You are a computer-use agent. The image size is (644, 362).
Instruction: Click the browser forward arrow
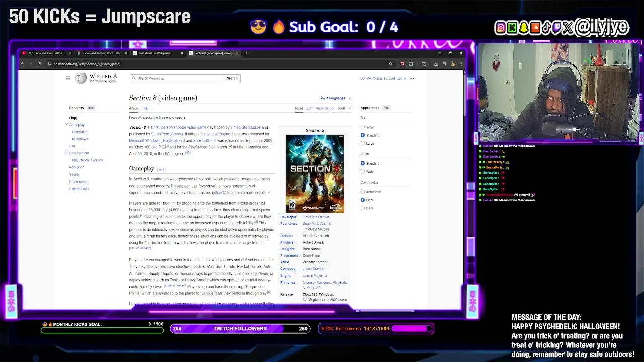[x=30, y=64]
